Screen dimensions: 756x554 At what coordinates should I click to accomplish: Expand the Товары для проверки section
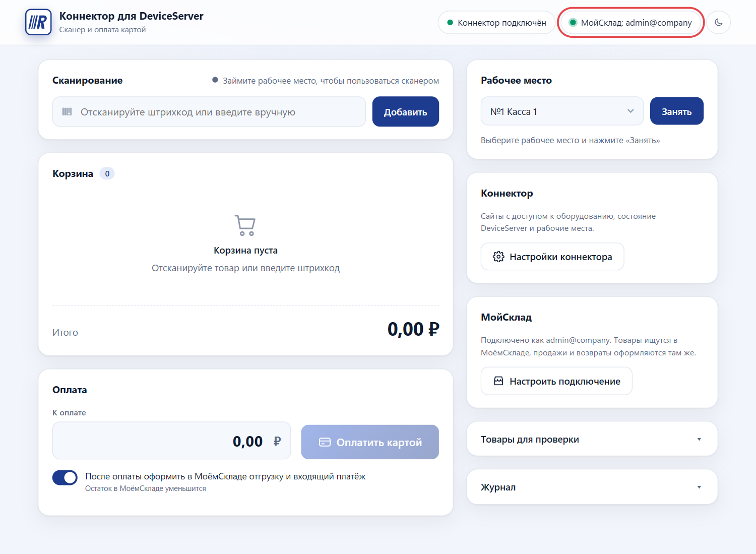[x=592, y=439]
